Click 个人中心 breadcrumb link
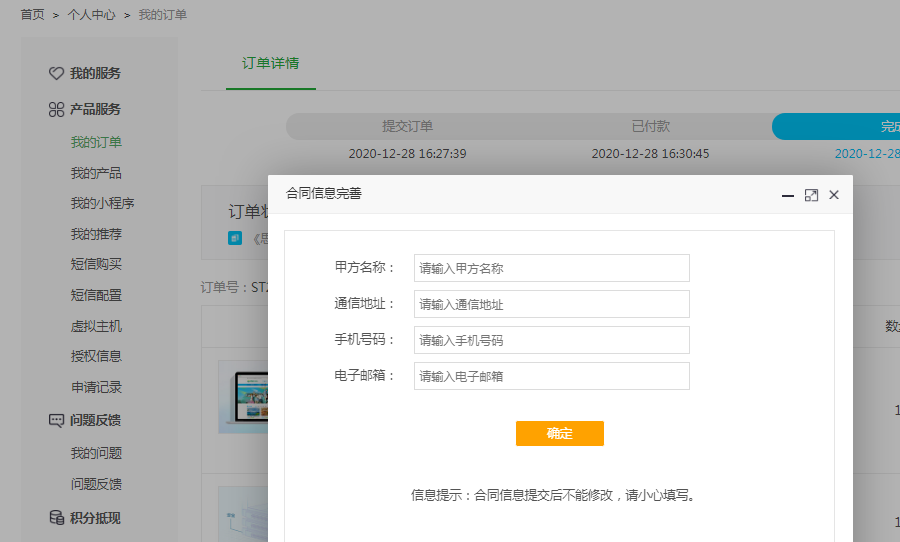Screen dimensions: 900x542 [x=91, y=15]
